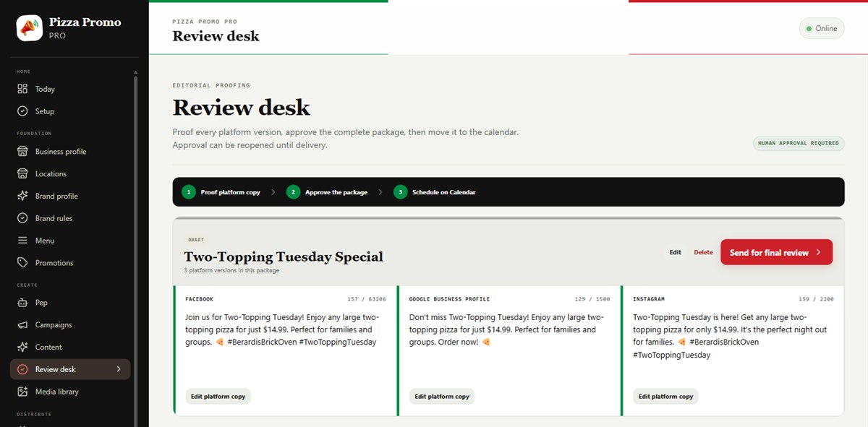
Task: Click the Pep chat icon
Action: click(22, 303)
